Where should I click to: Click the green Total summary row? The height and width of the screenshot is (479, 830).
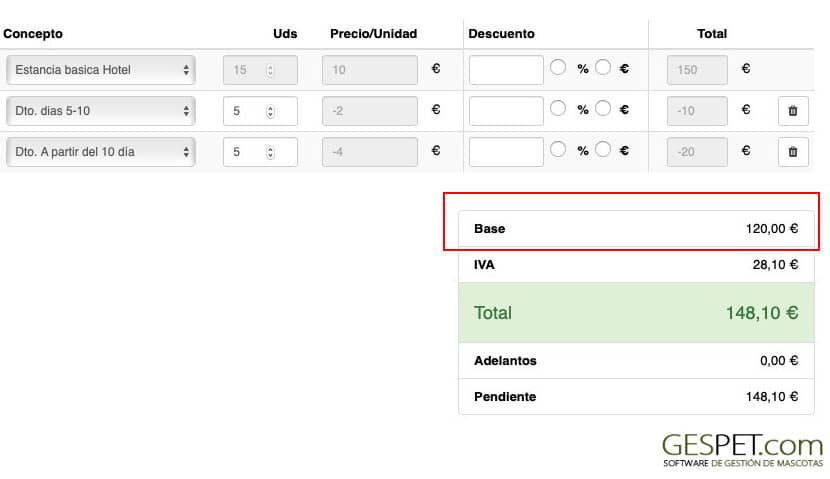635,313
